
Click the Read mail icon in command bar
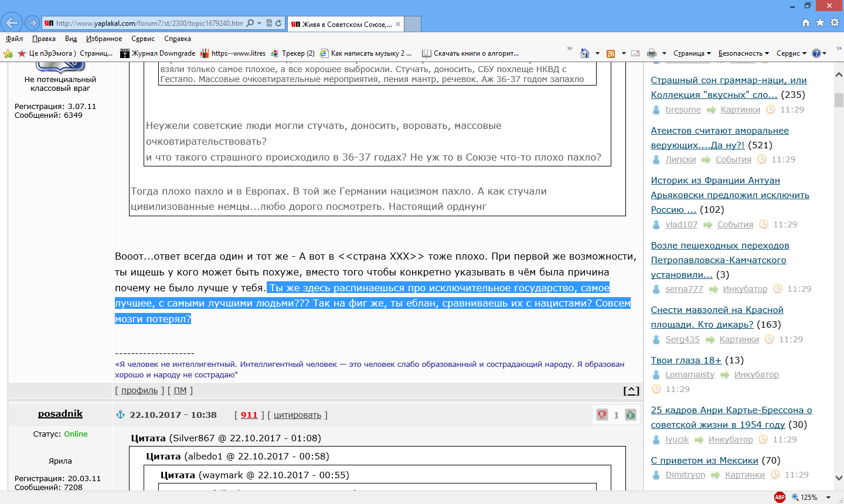point(635,53)
